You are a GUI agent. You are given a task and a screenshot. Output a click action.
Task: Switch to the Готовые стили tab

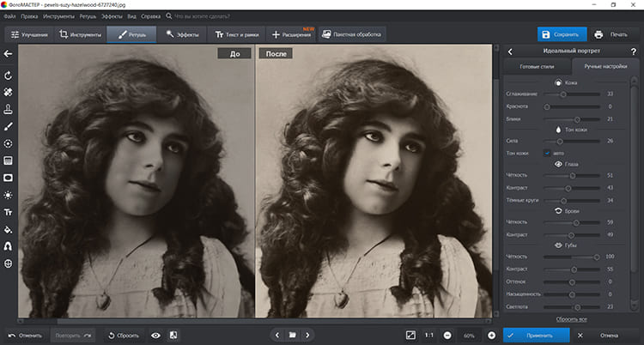tap(535, 66)
